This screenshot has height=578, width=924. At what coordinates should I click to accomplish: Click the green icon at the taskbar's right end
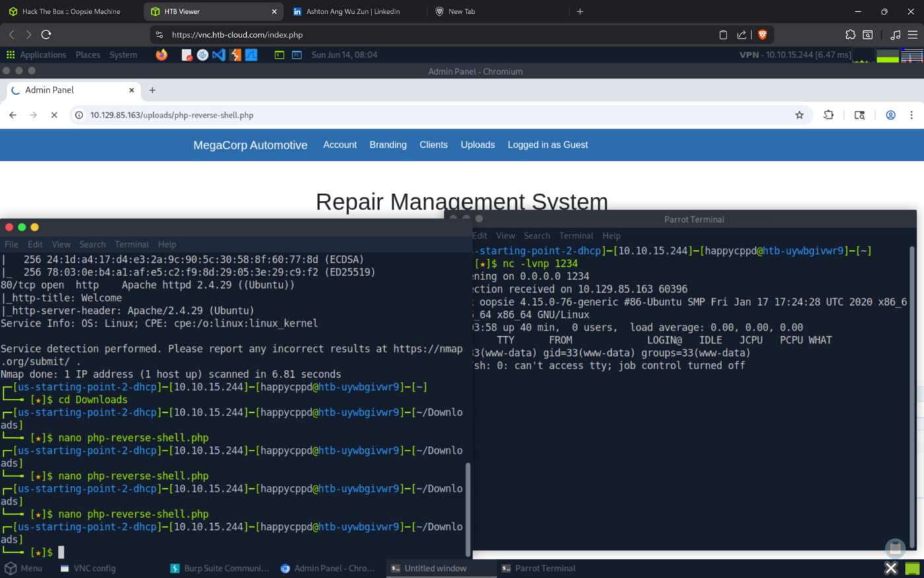913,568
